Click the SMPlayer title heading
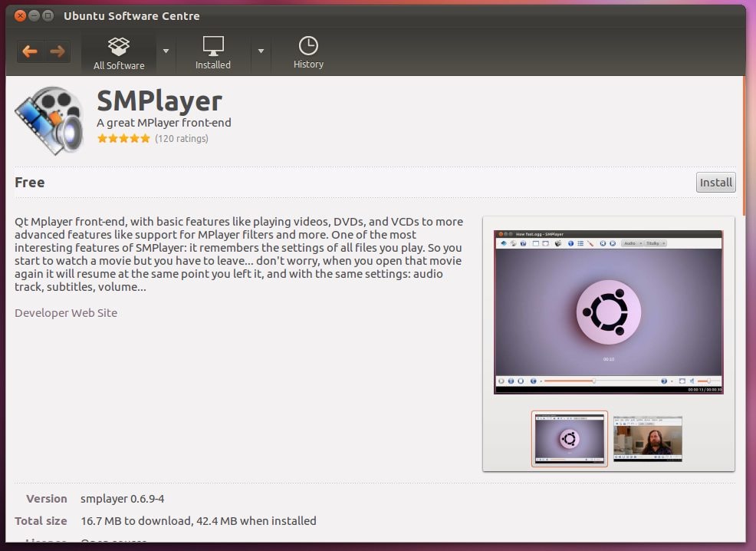This screenshot has width=756, height=551. pos(159,101)
